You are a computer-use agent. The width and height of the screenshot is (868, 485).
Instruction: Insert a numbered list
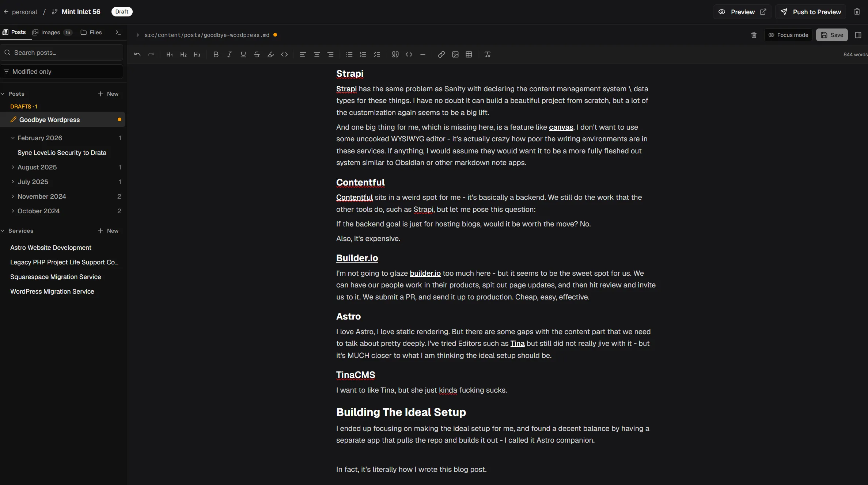click(363, 54)
